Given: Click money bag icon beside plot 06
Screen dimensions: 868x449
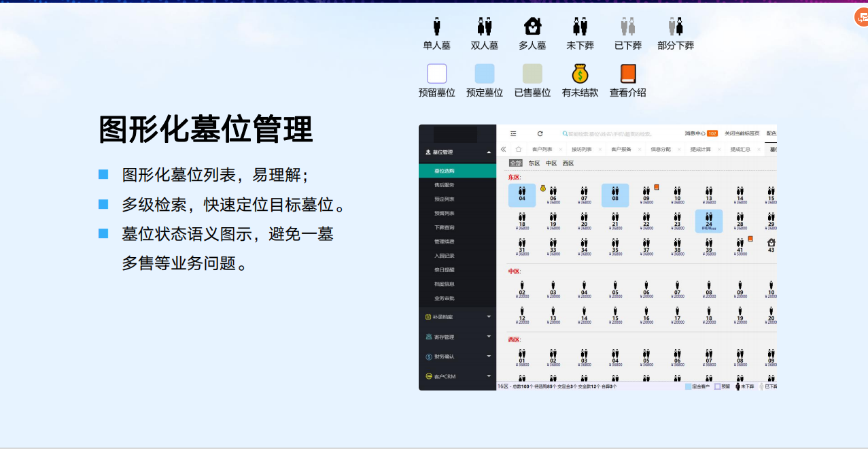Looking at the screenshot, I should [x=543, y=188].
